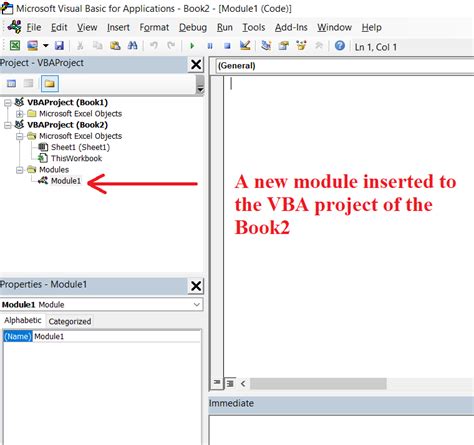Open Object Browser toolbar icon

(301, 45)
